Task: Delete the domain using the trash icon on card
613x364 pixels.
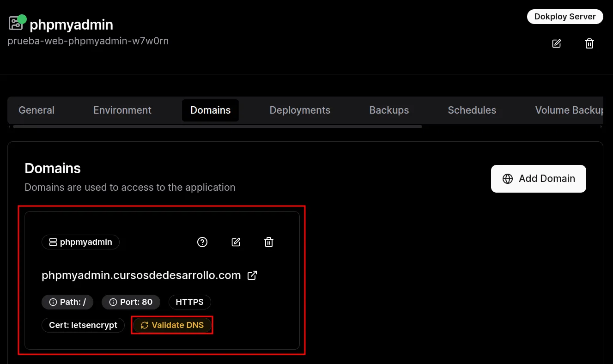Action: (x=268, y=242)
